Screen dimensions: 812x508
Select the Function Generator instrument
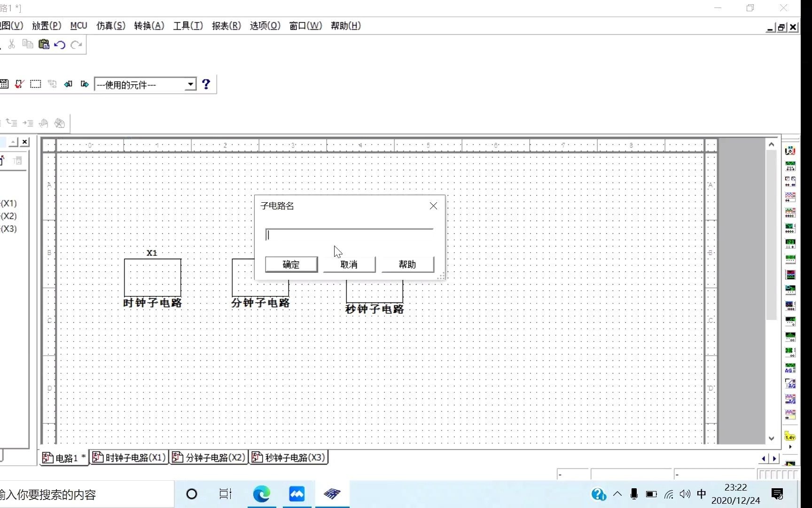pyautogui.click(x=790, y=167)
